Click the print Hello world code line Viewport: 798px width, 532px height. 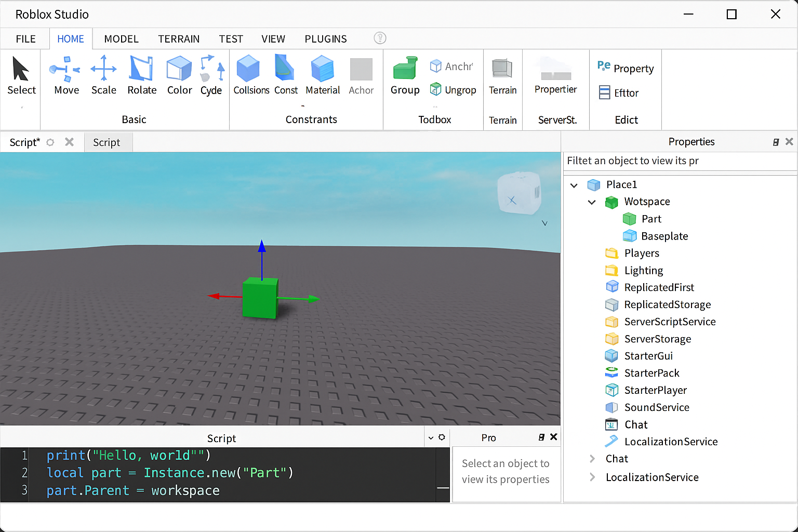[x=128, y=456]
